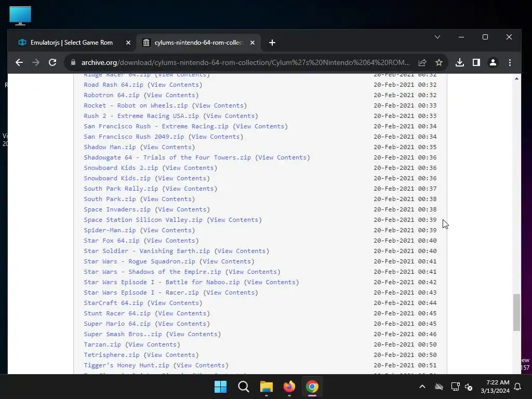Open the desktop monitor icon
Screen dimensions: 532x399
coord(20,16)
